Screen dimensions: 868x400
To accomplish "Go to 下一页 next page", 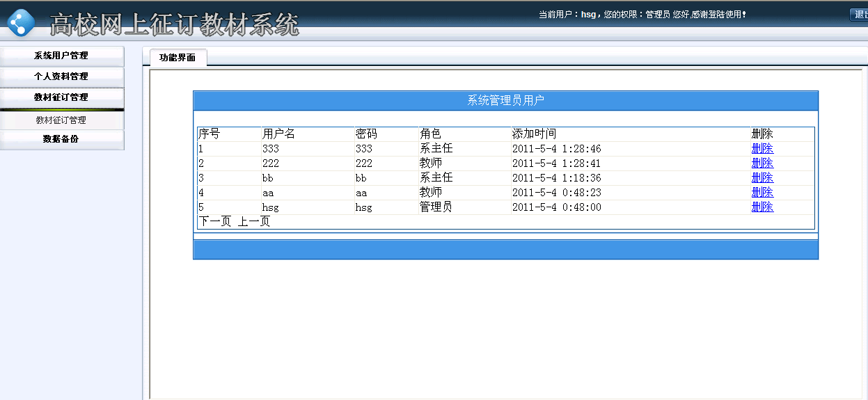I will pyautogui.click(x=215, y=222).
